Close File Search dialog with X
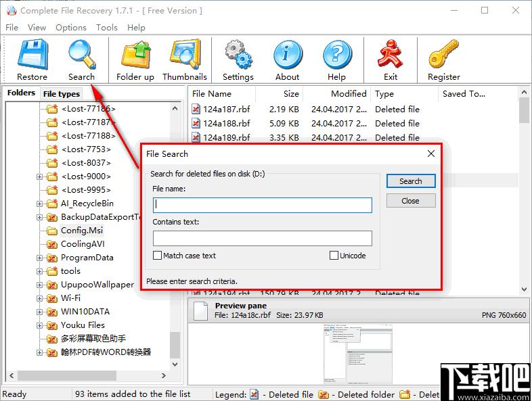The height and width of the screenshot is (401, 532). [431, 154]
